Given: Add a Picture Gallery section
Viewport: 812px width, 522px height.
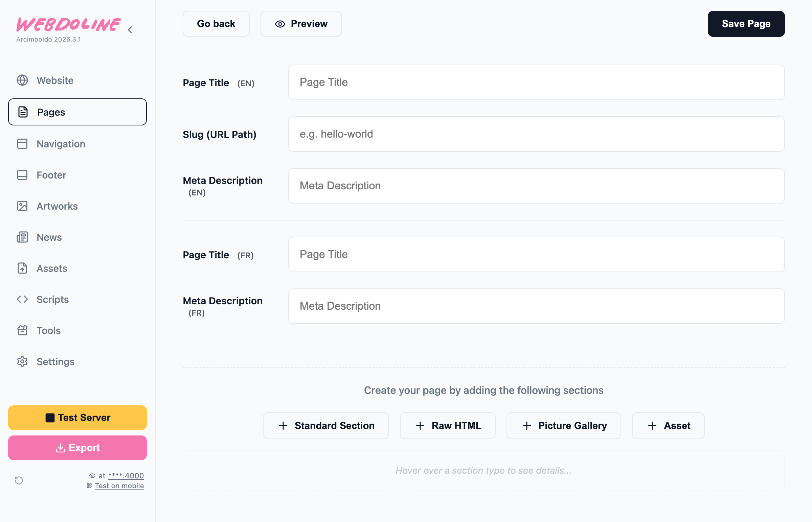Looking at the screenshot, I should (x=563, y=425).
